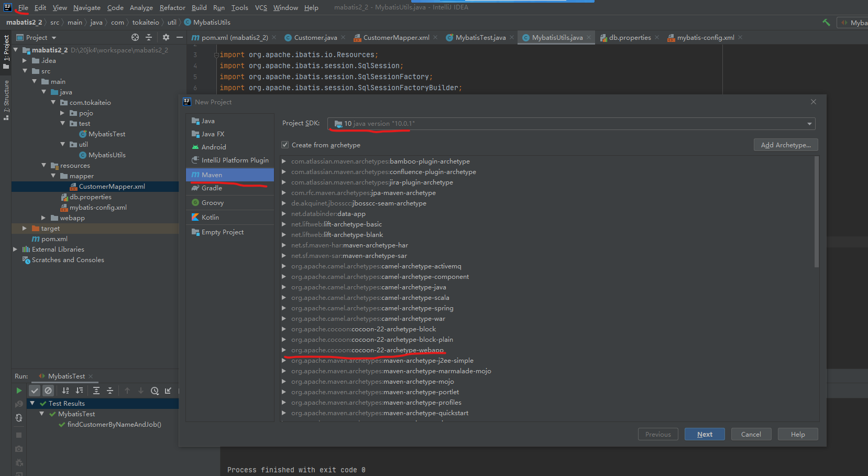Expand the .idea folder in project tree

click(25, 61)
